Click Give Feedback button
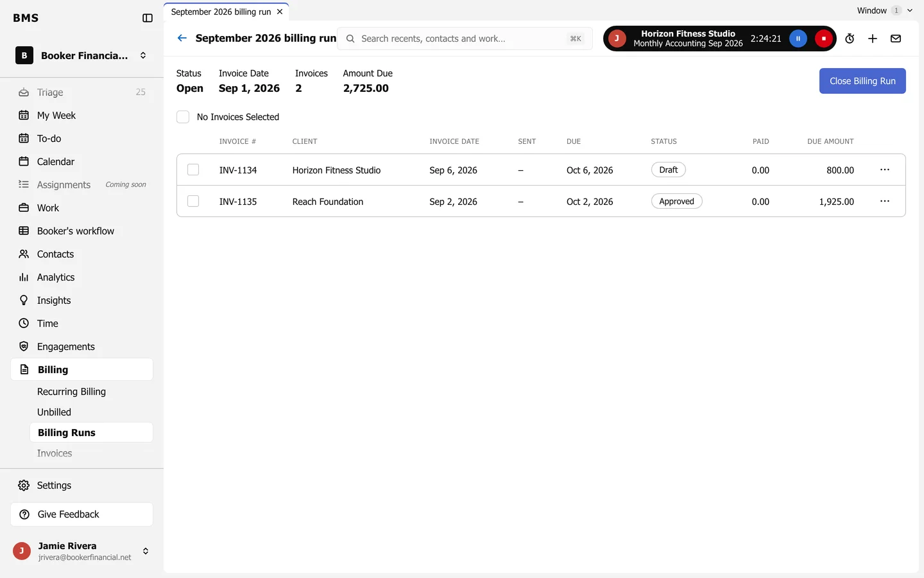 [x=82, y=514]
